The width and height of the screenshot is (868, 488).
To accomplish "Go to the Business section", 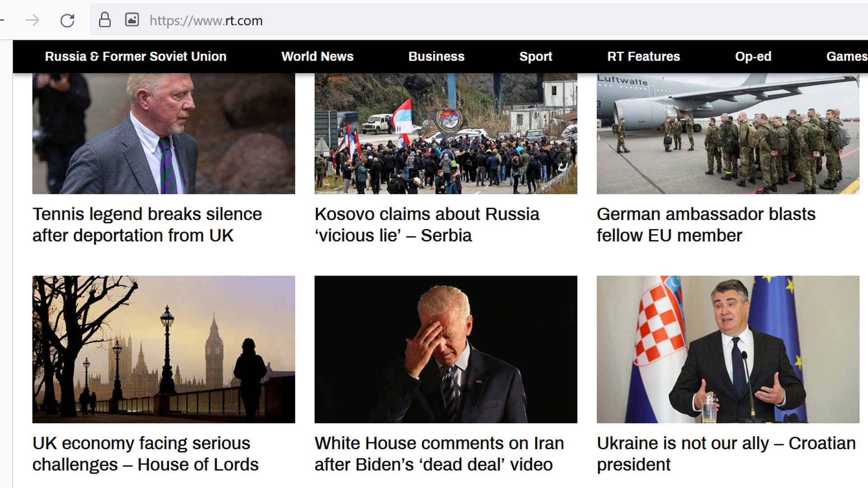I will [436, 56].
